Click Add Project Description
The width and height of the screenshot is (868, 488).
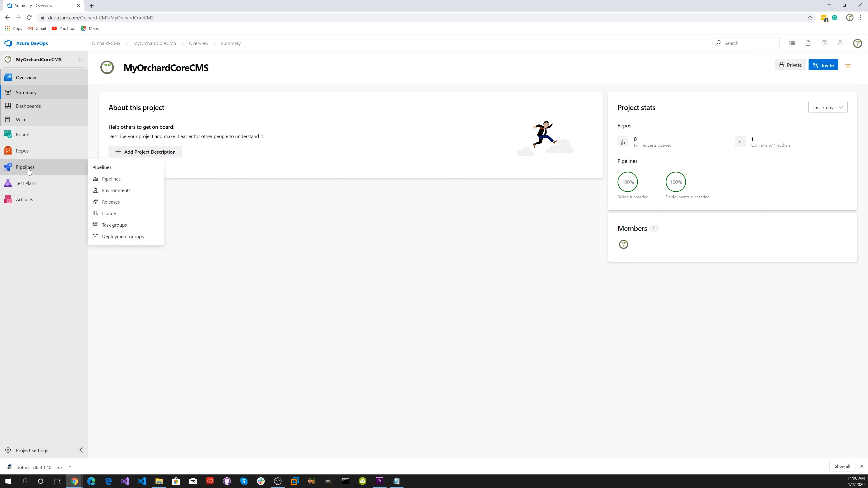coord(145,152)
